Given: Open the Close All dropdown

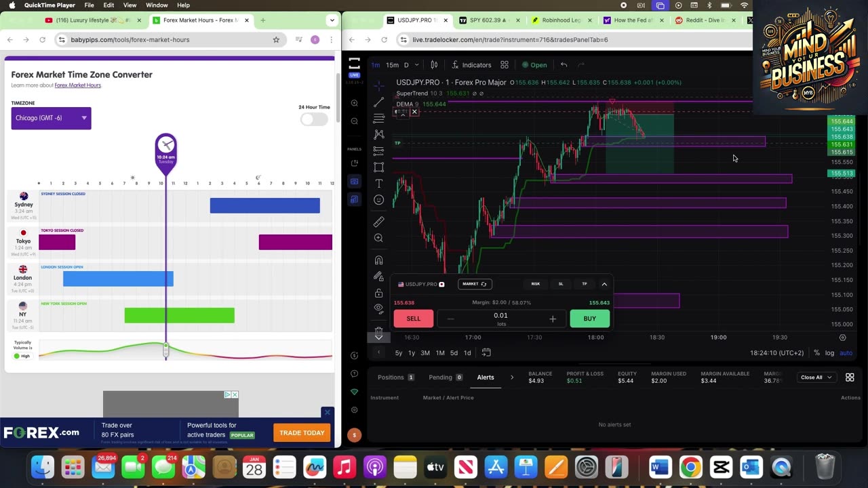Looking at the screenshot, I should pos(816,378).
